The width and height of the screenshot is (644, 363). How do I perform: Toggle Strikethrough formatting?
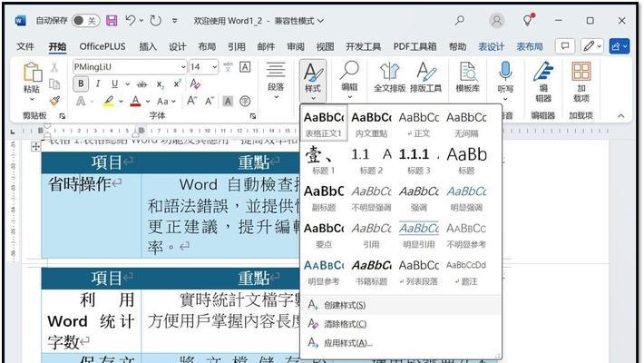coord(141,84)
